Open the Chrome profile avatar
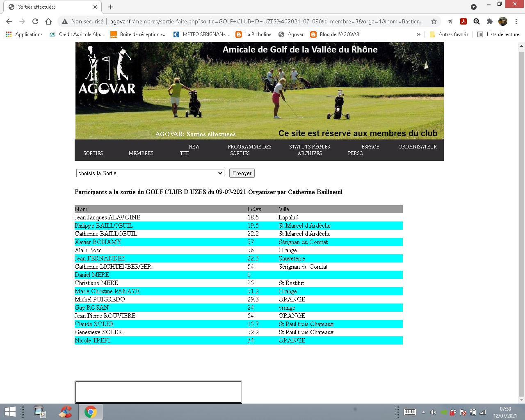Screen dimensions: 525x420 (503, 21)
